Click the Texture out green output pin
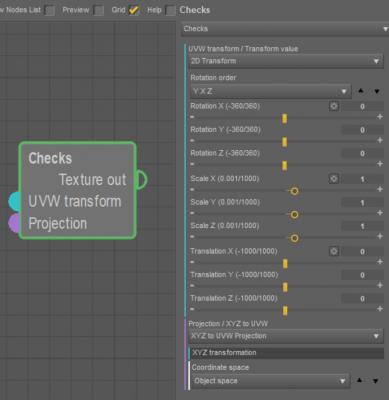 coord(141,180)
